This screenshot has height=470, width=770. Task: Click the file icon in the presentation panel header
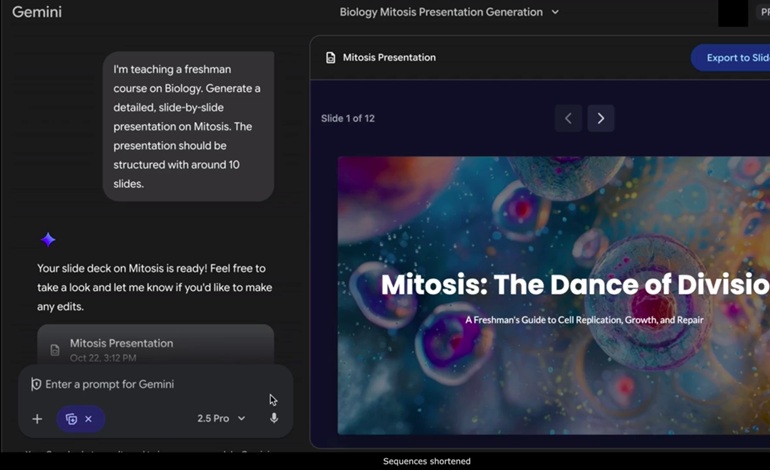pos(330,58)
